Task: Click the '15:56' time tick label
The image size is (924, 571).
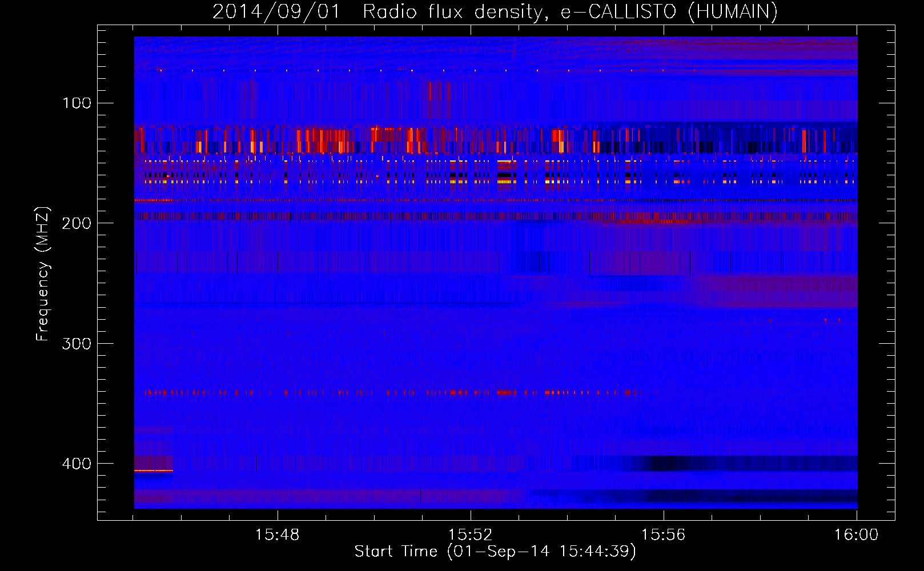Action: 663,535
